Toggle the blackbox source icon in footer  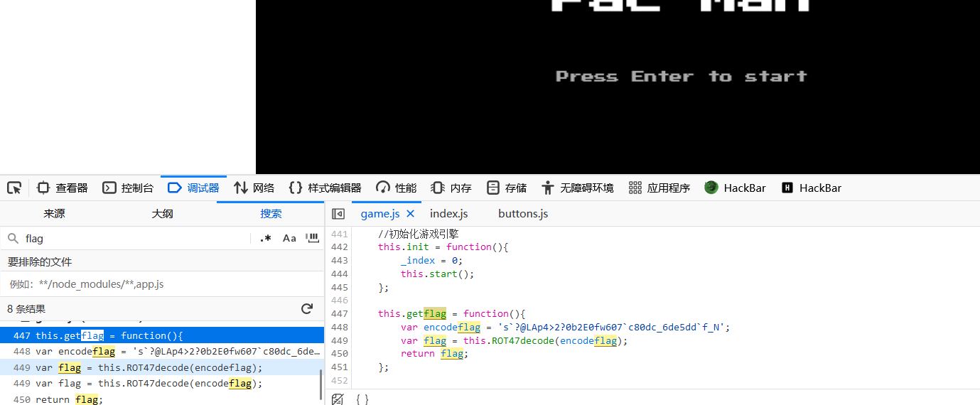click(x=338, y=399)
